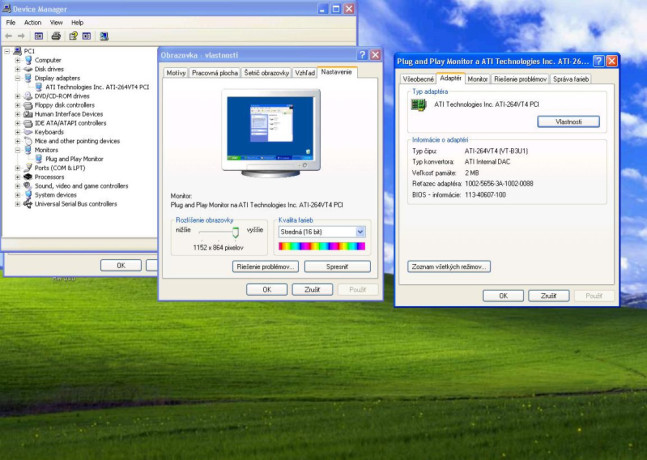Click the Spresniť button
647x460 pixels.
pyautogui.click(x=337, y=267)
